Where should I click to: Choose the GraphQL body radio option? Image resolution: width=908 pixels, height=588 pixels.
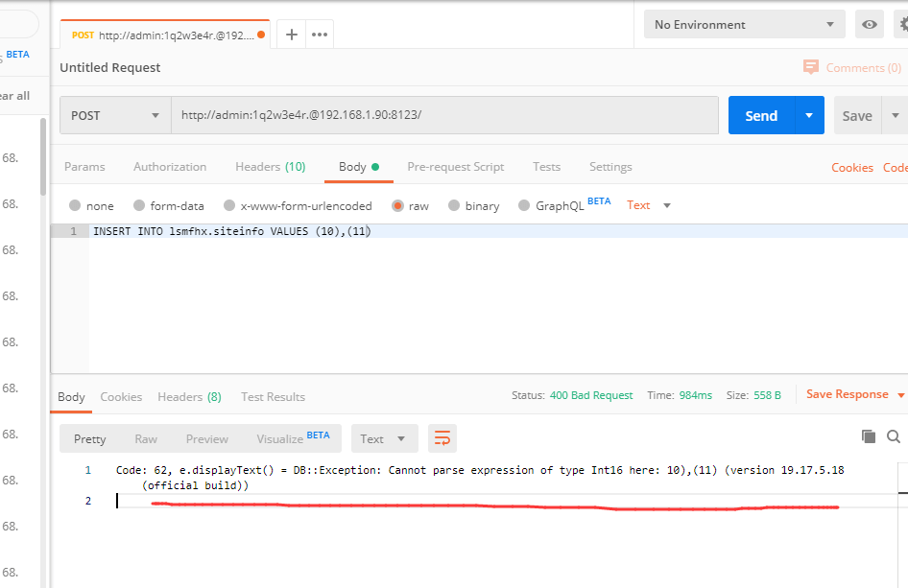[524, 205]
